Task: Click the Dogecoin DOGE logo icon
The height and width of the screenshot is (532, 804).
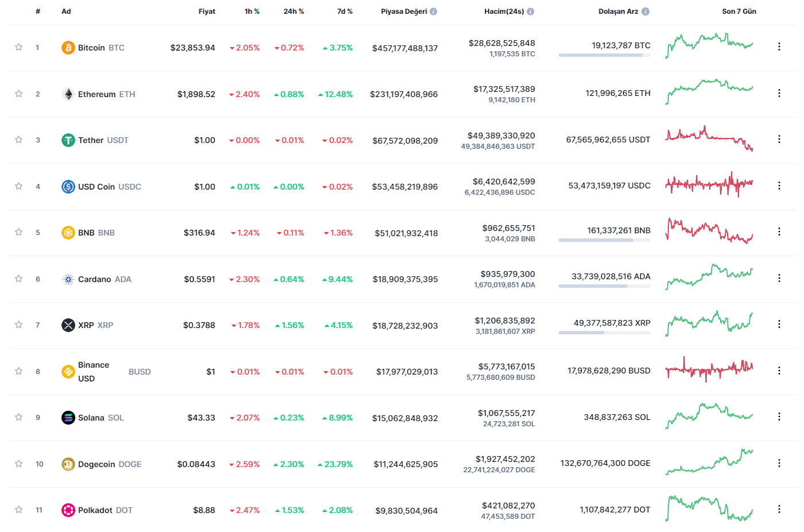Action: (x=68, y=464)
